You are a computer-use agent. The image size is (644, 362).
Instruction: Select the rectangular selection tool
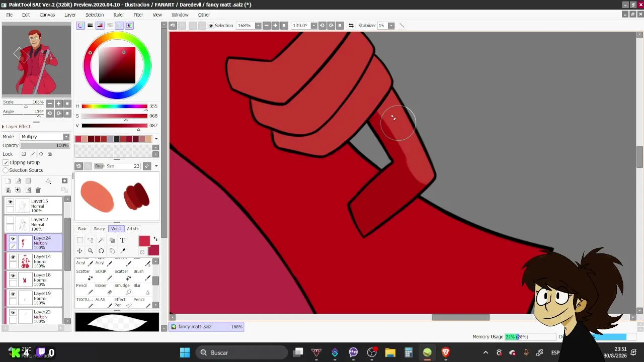tap(80, 240)
